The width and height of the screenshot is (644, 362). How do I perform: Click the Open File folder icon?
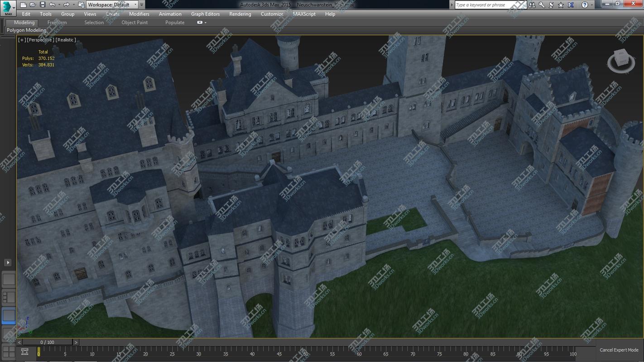[x=33, y=5]
